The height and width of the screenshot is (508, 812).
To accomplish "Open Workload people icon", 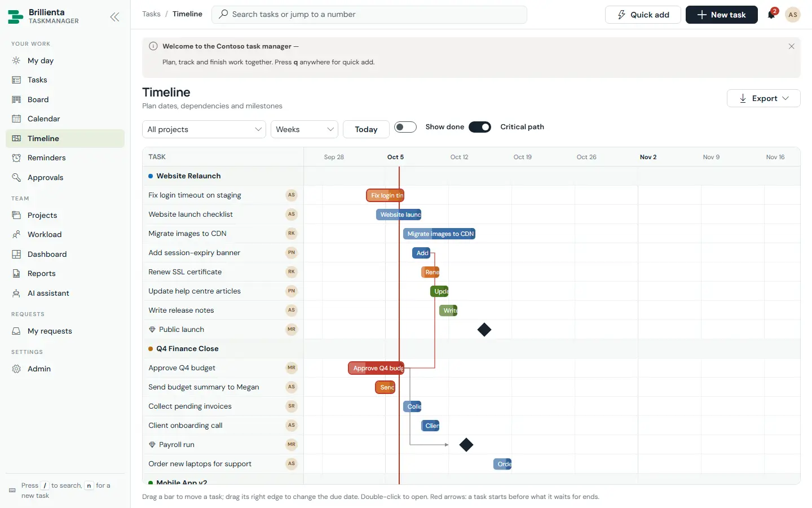I will (16, 234).
